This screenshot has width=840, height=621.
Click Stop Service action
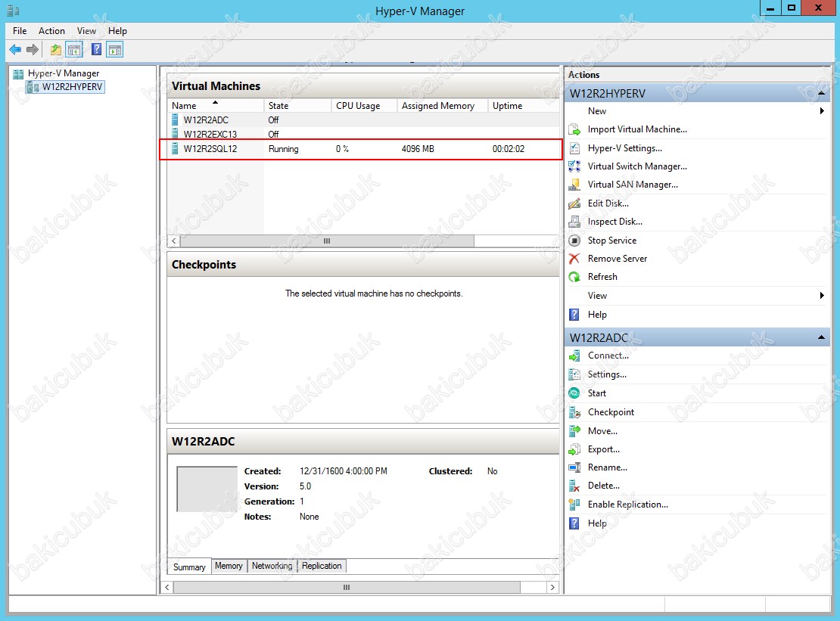coord(612,241)
